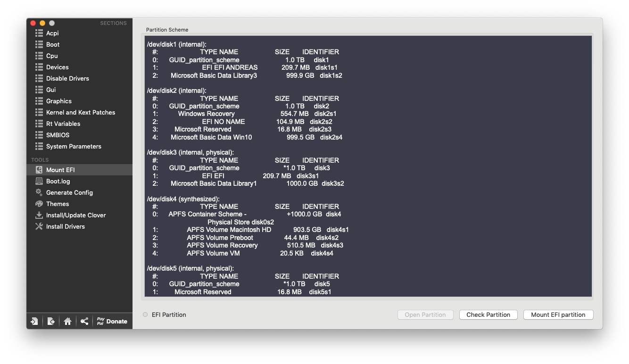Select Kernel and Kext Patches section
629x364 pixels.
[81, 112]
